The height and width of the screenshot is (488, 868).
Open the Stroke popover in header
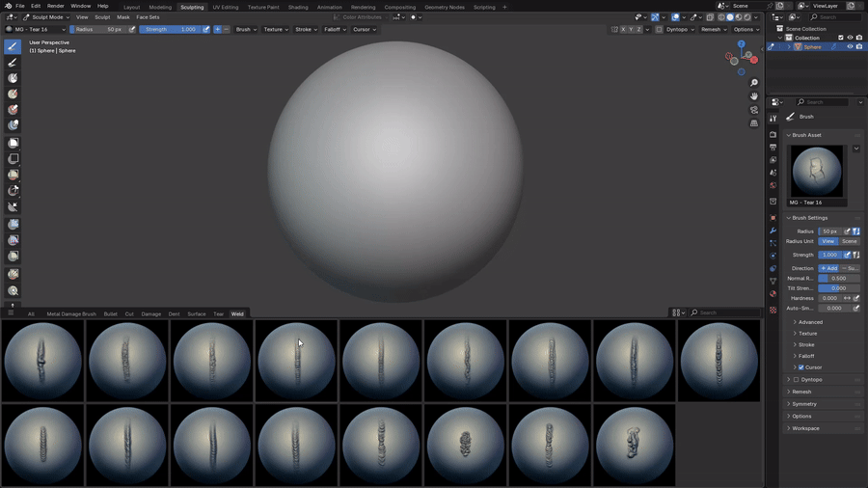click(306, 29)
